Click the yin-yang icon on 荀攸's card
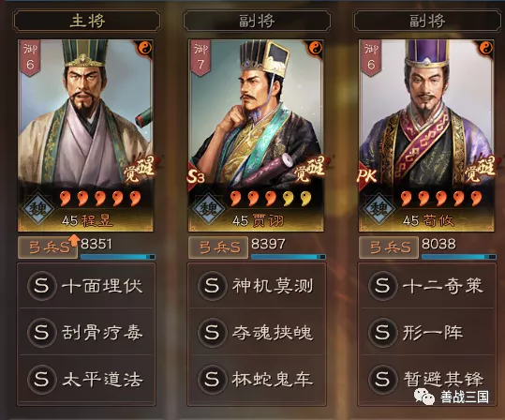This screenshot has width=505, height=420. 485,49
